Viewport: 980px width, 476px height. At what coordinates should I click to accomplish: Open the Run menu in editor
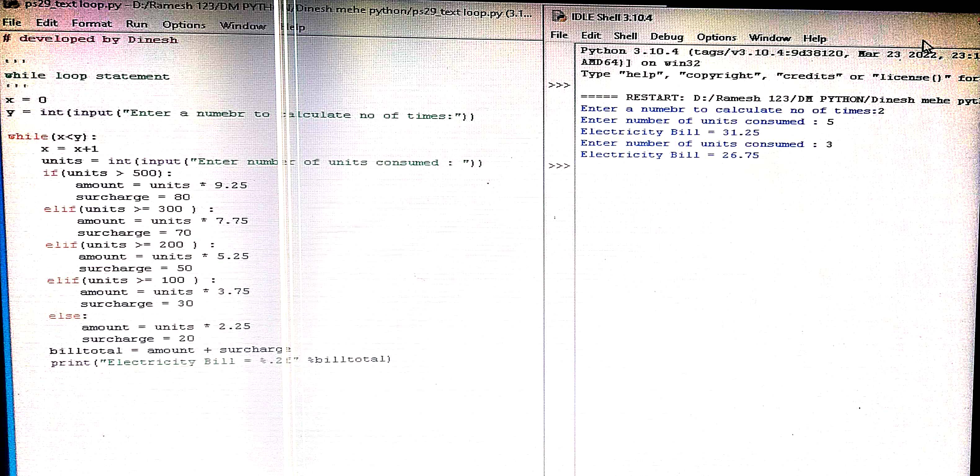pos(136,24)
